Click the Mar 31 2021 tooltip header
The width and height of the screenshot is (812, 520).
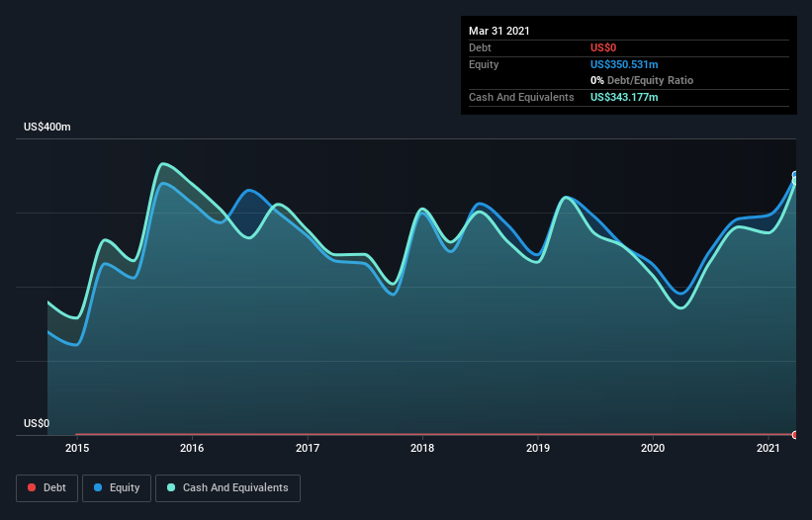tap(499, 31)
